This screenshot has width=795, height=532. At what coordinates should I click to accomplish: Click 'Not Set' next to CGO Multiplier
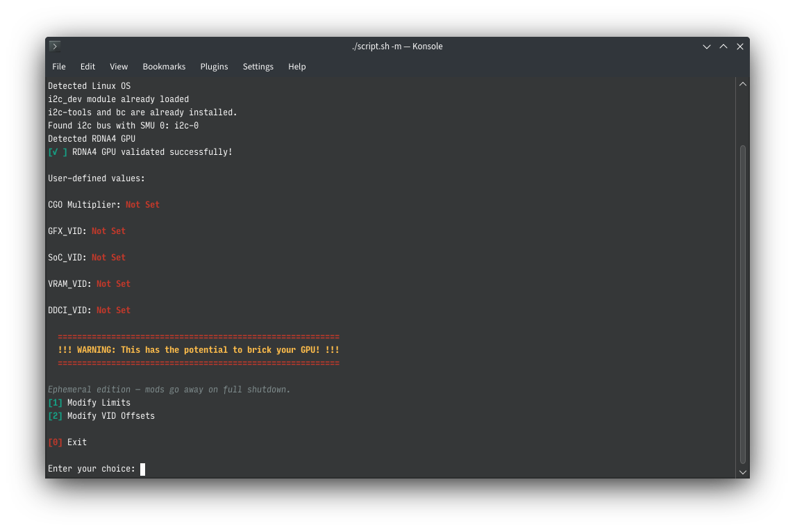coord(142,205)
